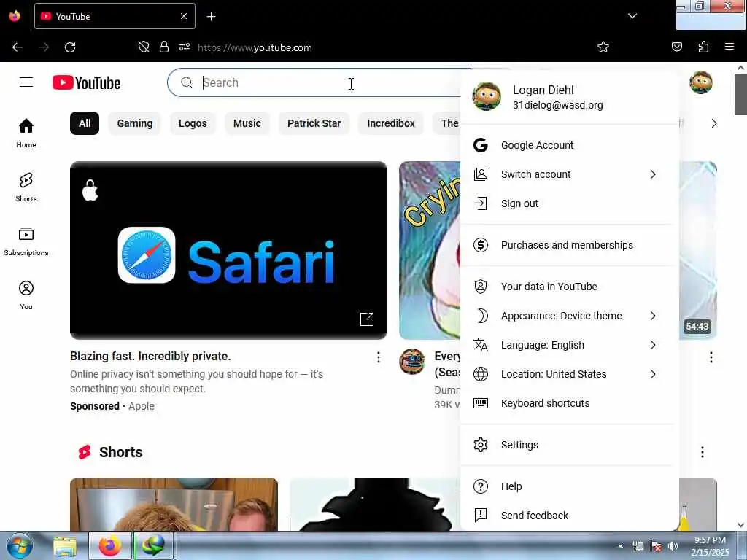
Task: Open the first Shorts thumbnail
Action: coord(174,505)
